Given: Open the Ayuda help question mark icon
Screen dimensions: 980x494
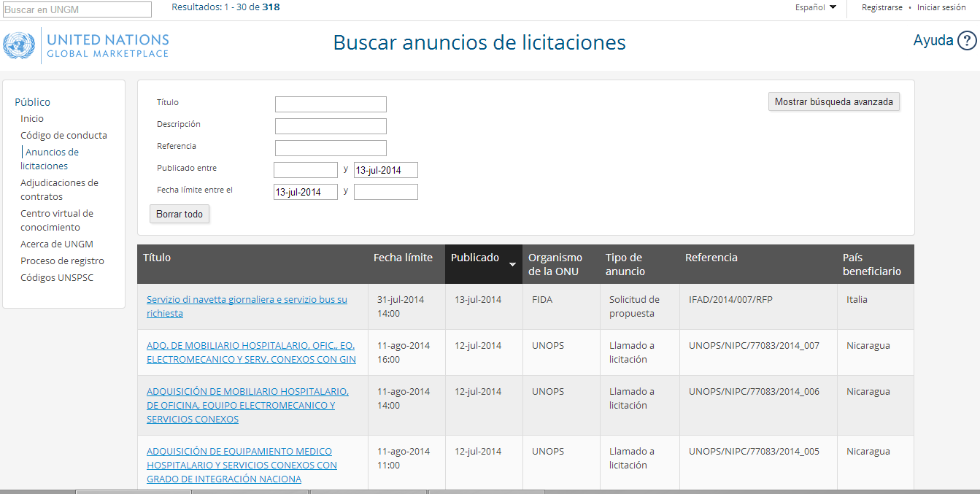Looking at the screenshot, I should pyautogui.click(x=967, y=41).
